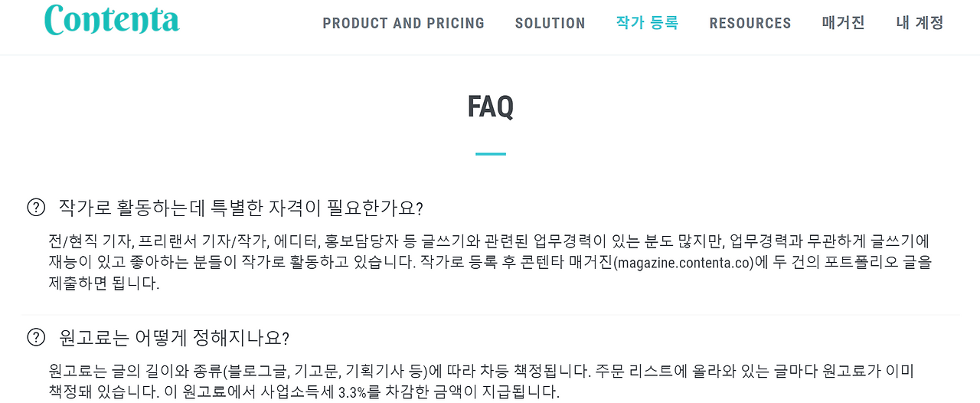Viewport: 980px width, 403px height.
Task: Click question mark icon beside 원고료는 question
Action: [x=36, y=338]
